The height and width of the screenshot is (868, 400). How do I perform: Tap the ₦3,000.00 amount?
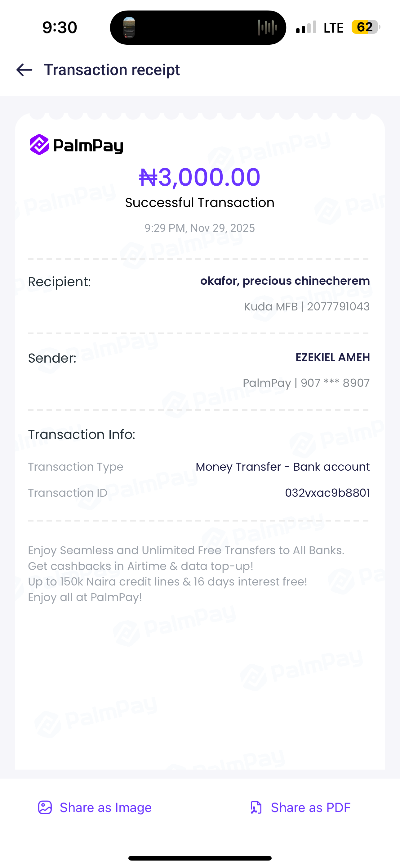[x=200, y=177]
